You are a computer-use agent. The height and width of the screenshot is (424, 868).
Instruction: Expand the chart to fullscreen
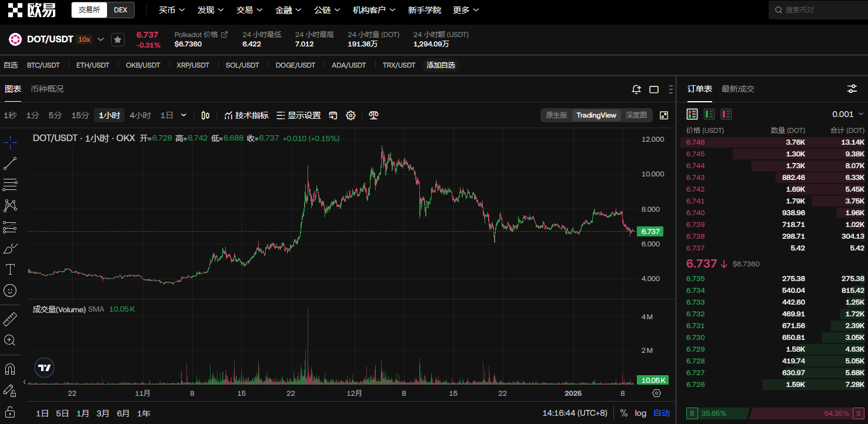click(x=664, y=115)
